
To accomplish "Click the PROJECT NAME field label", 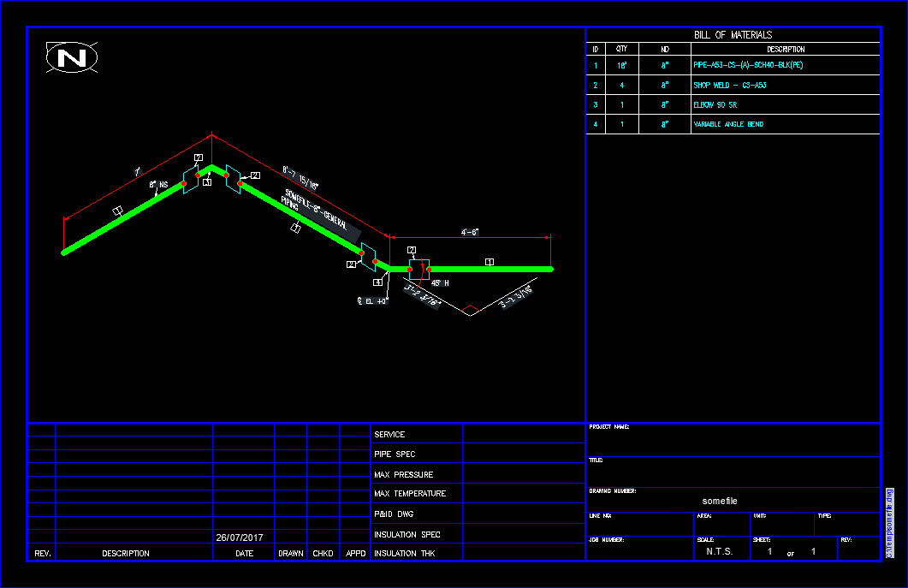I will point(609,426).
